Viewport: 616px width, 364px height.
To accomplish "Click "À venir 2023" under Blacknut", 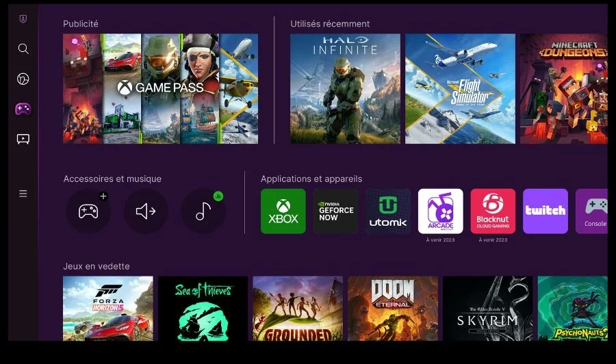I will [x=493, y=240].
